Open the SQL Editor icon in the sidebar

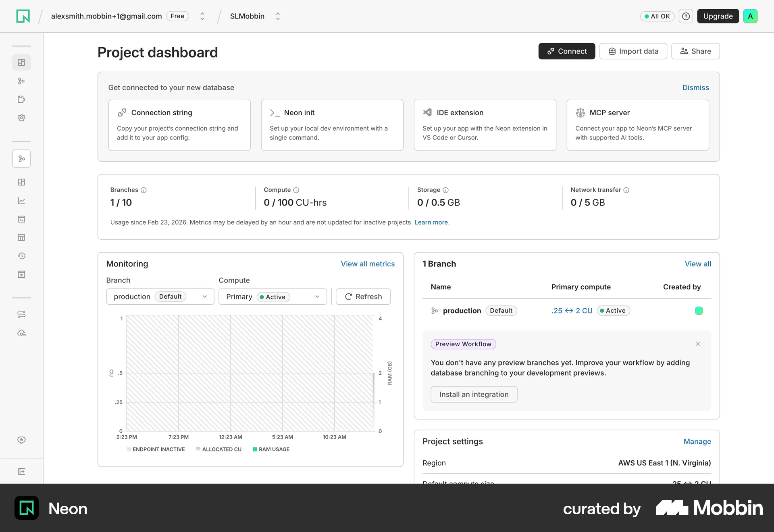[21, 219]
